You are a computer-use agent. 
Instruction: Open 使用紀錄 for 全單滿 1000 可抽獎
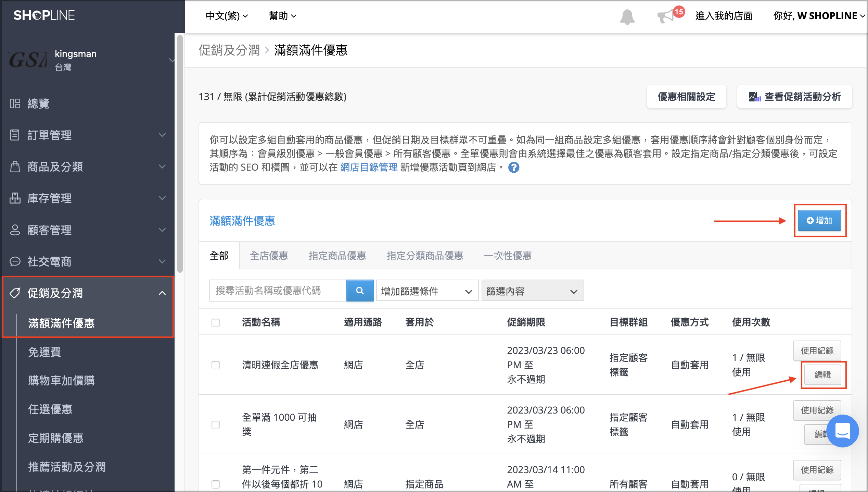(x=817, y=410)
